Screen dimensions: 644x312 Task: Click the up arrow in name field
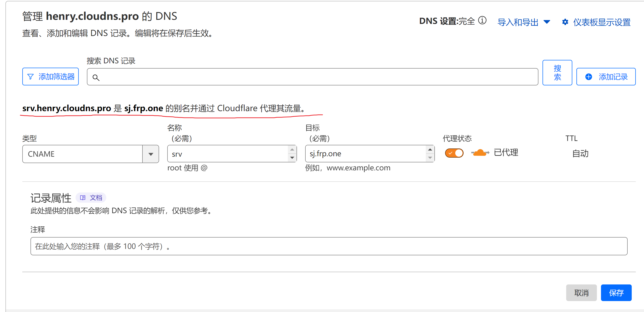(292, 150)
